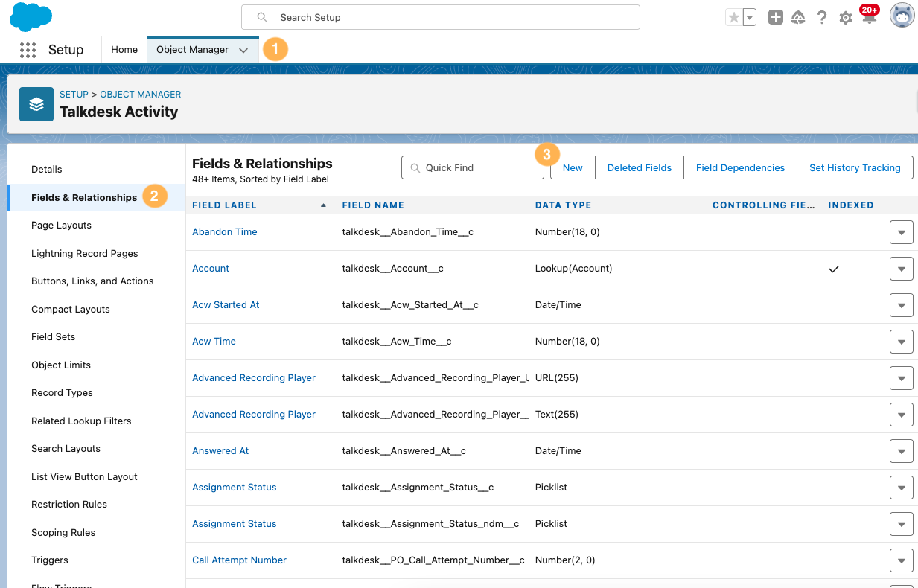The width and height of the screenshot is (918, 588).
Task: Click the Favorites star icon
Action: (734, 17)
